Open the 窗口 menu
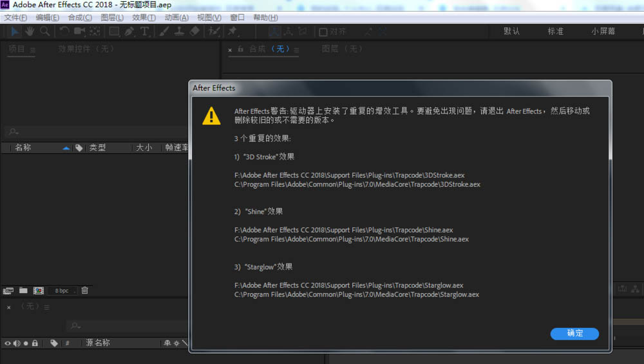This screenshot has width=644, height=364. [x=237, y=17]
